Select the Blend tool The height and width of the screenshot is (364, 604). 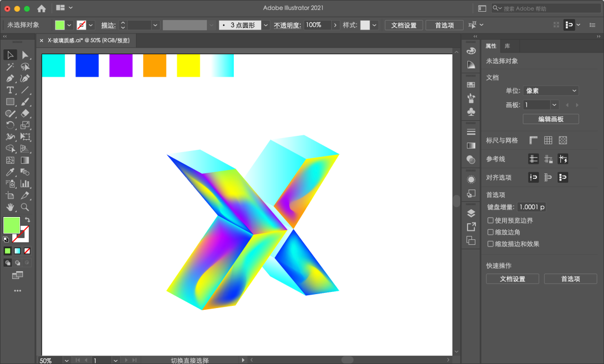[25, 172]
